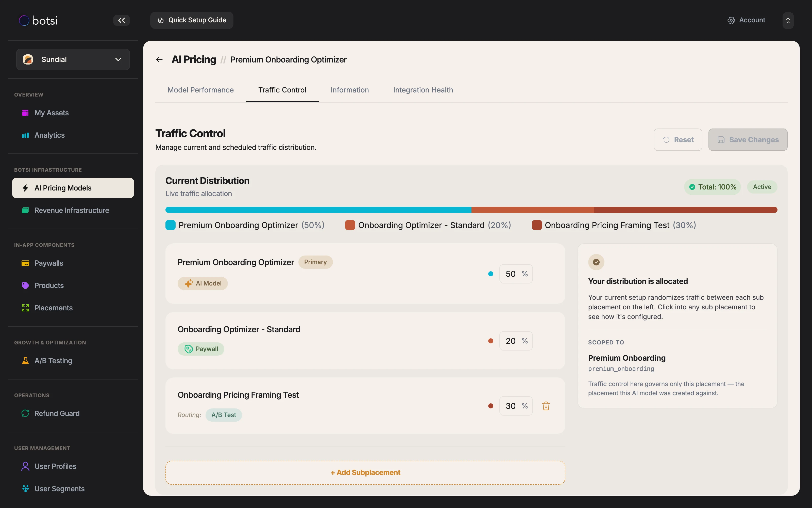Viewport: 812px width, 508px height.
Task: Open User Profiles
Action: coord(73,466)
